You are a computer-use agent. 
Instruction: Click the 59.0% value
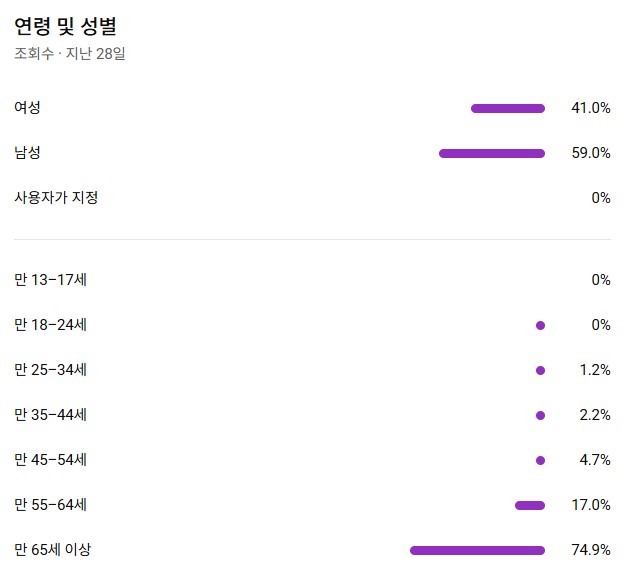591,153
